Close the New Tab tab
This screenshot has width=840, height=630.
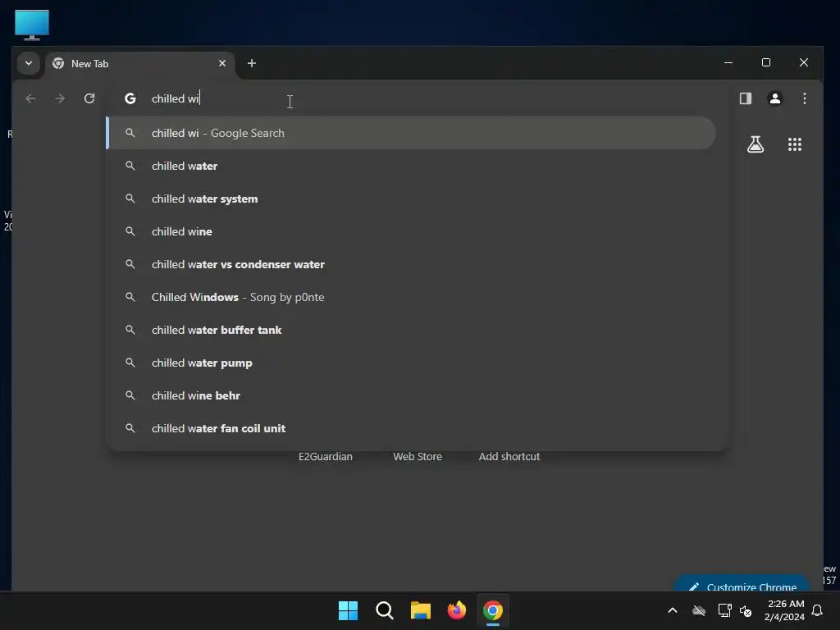pos(222,63)
